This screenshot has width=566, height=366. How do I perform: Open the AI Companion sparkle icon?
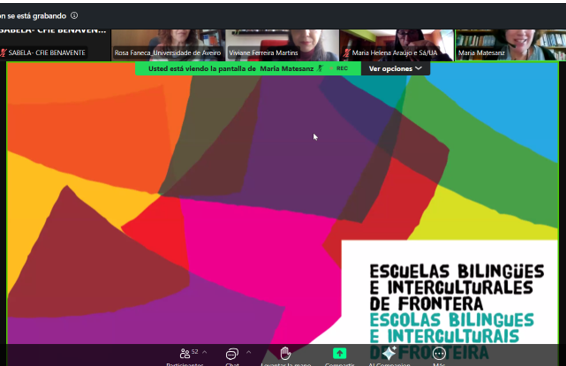389,353
